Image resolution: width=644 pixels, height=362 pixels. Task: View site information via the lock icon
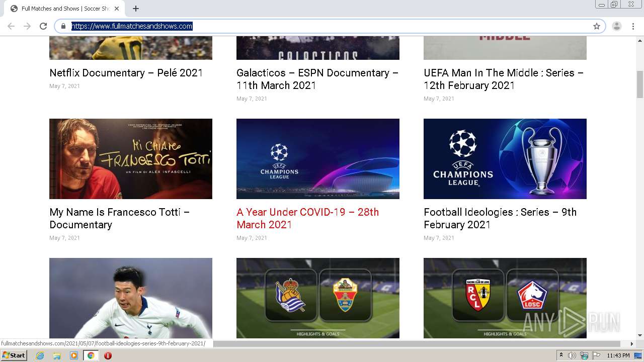point(63,26)
